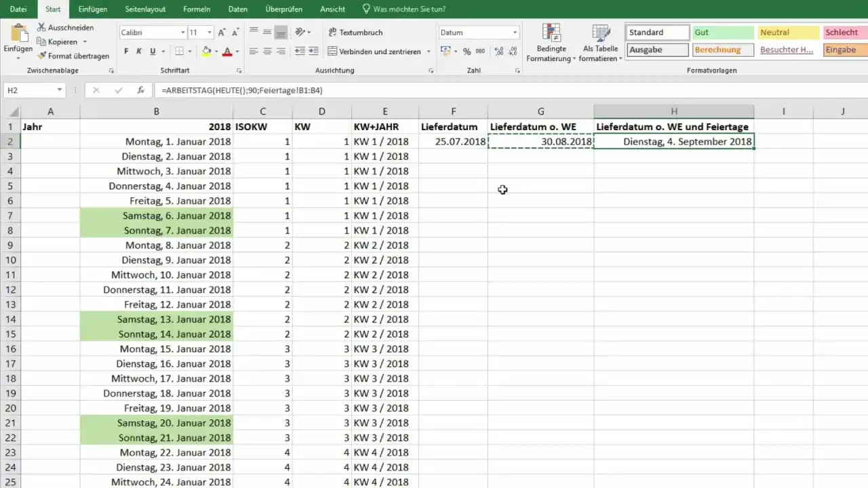This screenshot has width=868, height=488.
Task: Toggle italic formatting with the K button
Action: 140,52
